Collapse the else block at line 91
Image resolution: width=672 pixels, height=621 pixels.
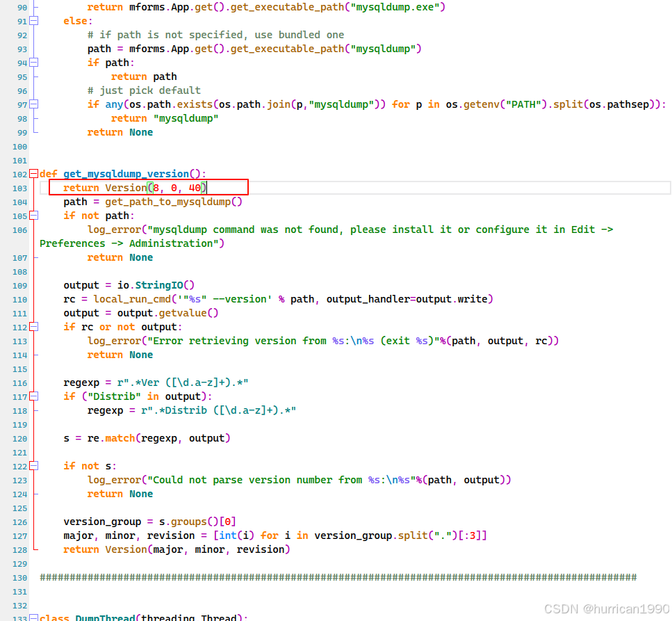(34, 21)
